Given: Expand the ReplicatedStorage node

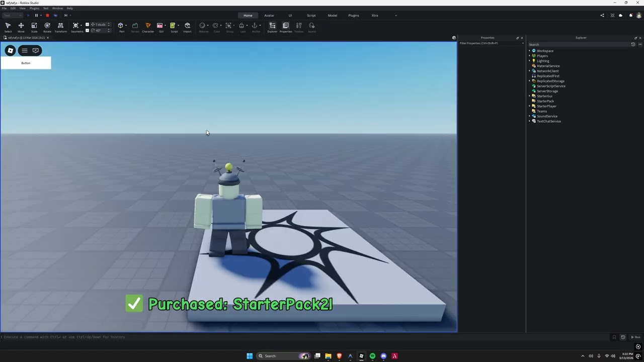Looking at the screenshot, I should point(529,81).
